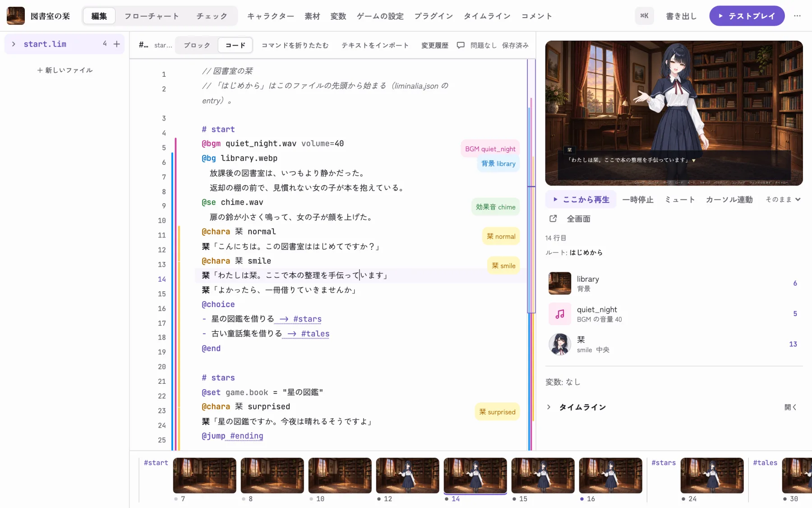This screenshot has height=508, width=812.
Task: Click the #tales timeline marker
Action: click(765, 462)
